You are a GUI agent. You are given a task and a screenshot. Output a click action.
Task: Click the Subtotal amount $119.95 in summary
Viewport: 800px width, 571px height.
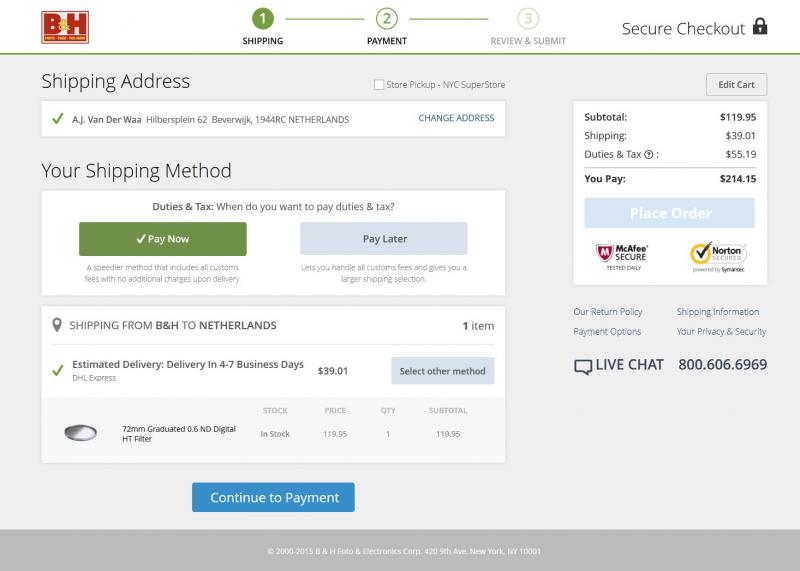pyautogui.click(x=738, y=117)
